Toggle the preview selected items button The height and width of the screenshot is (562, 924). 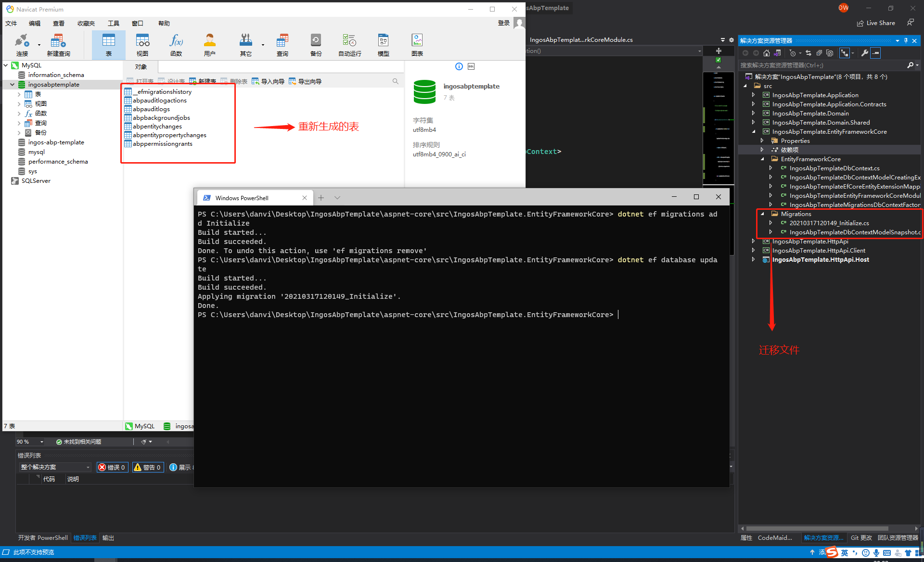tap(876, 53)
